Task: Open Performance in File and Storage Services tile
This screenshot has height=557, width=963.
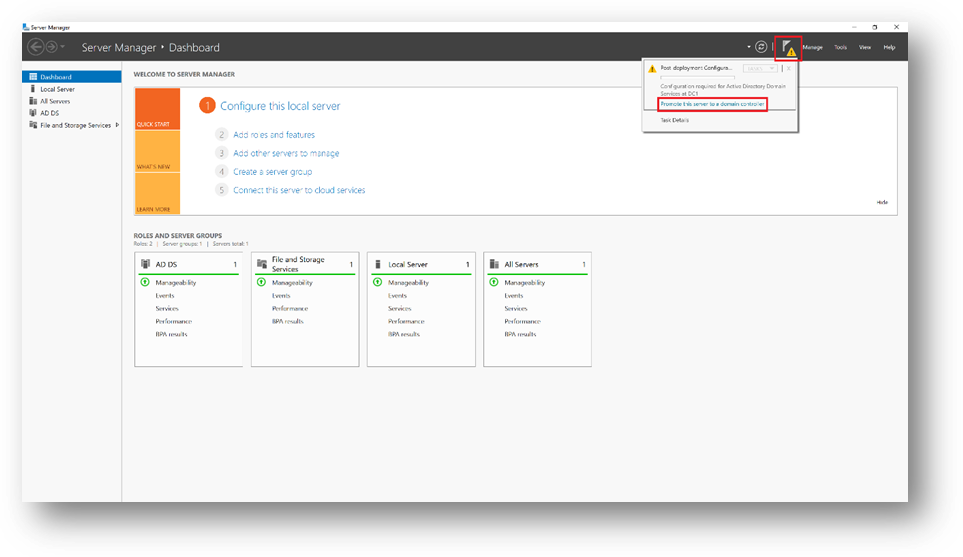Action: [x=290, y=308]
